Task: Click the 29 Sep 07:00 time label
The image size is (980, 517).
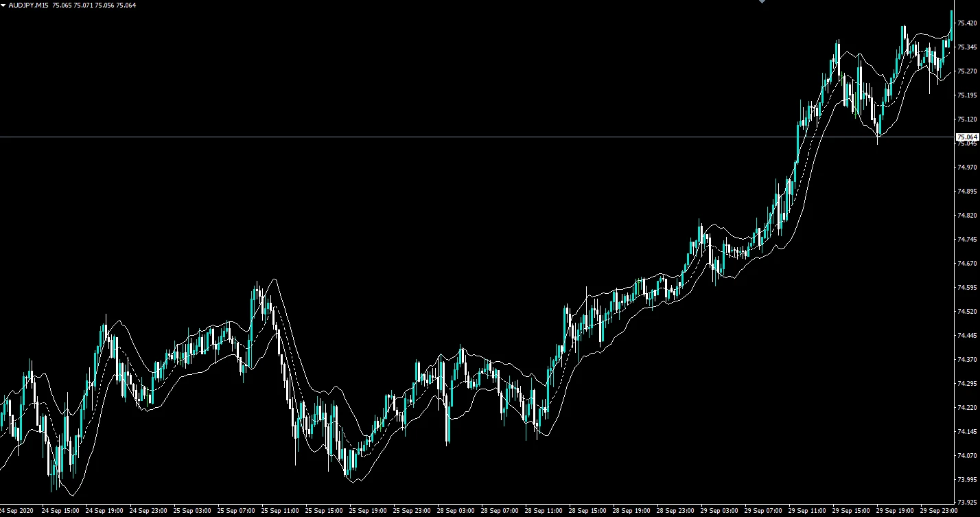Action: tap(763, 511)
